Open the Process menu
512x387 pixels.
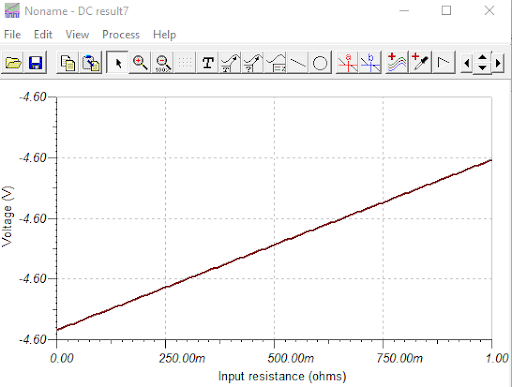[121, 34]
